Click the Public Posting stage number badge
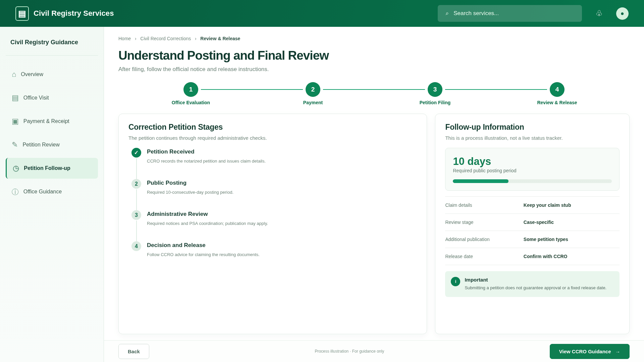The image size is (644, 362). [x=136, y=184]
